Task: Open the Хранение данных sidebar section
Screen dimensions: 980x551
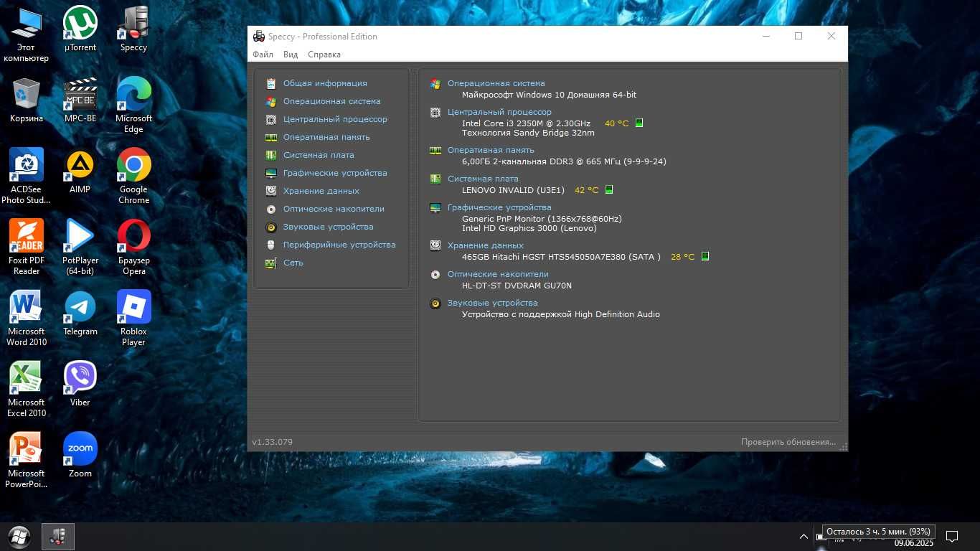Action: coord(321,191)
